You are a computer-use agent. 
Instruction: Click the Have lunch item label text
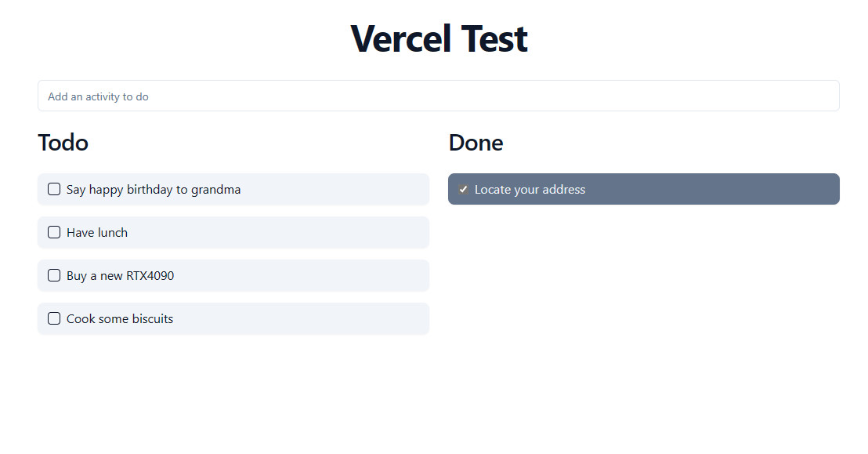point(96,232)
